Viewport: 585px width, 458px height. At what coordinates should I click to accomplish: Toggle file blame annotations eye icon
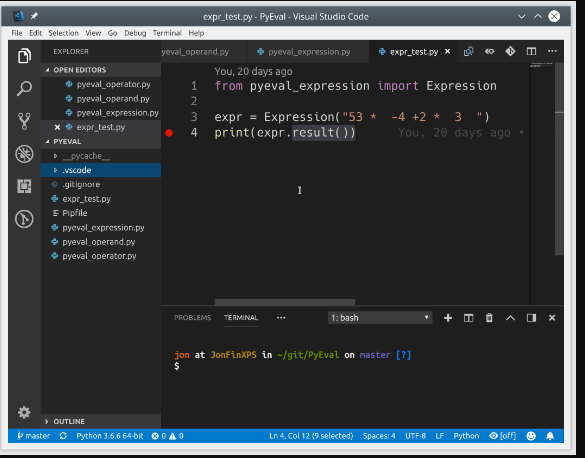click(489, 51)
